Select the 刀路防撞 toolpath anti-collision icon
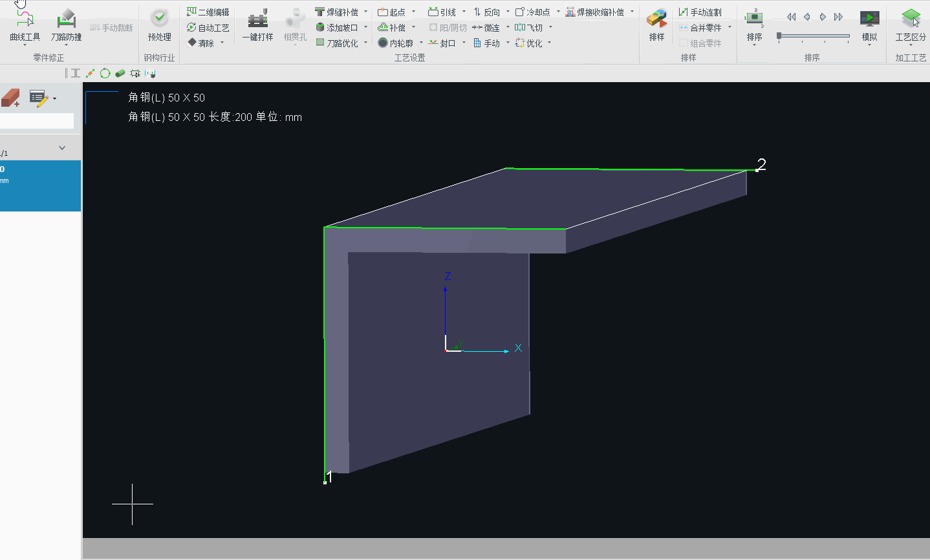The image size is (930, 560). (66, 19)
